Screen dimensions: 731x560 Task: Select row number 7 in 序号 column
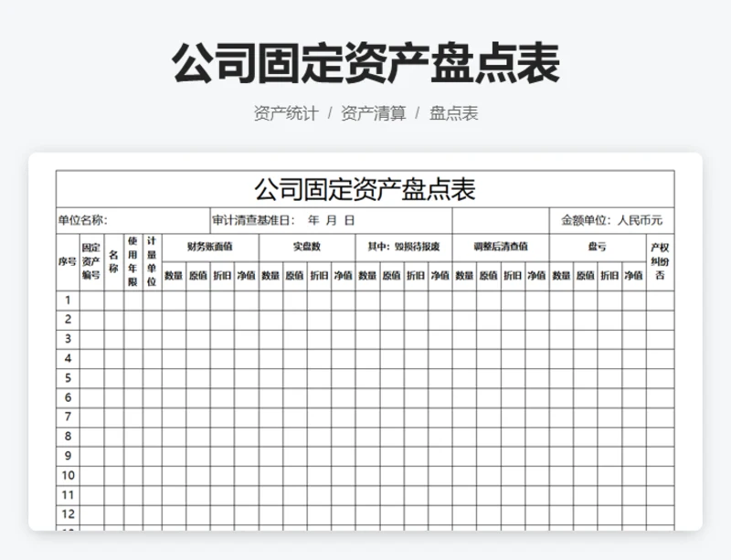point(68,417)
